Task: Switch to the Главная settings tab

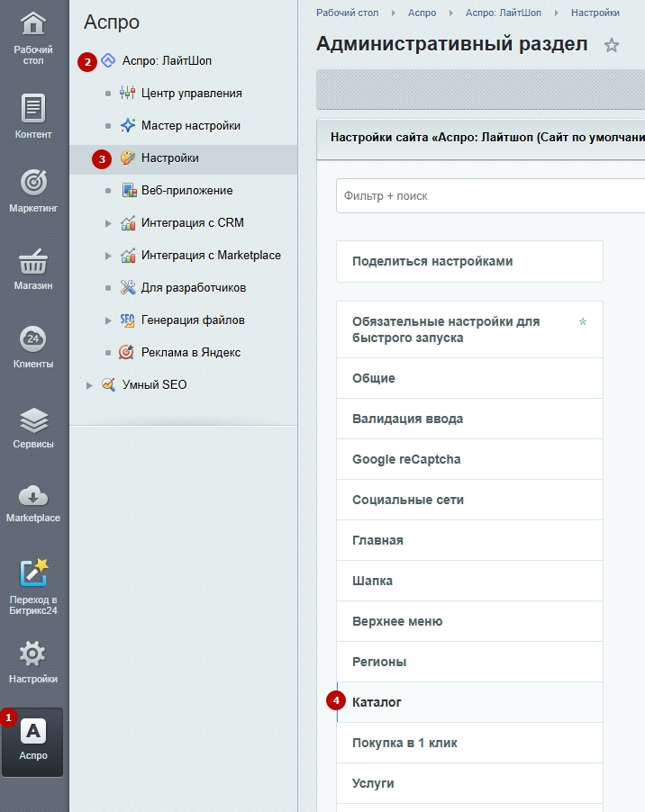Action: point(469,540)
